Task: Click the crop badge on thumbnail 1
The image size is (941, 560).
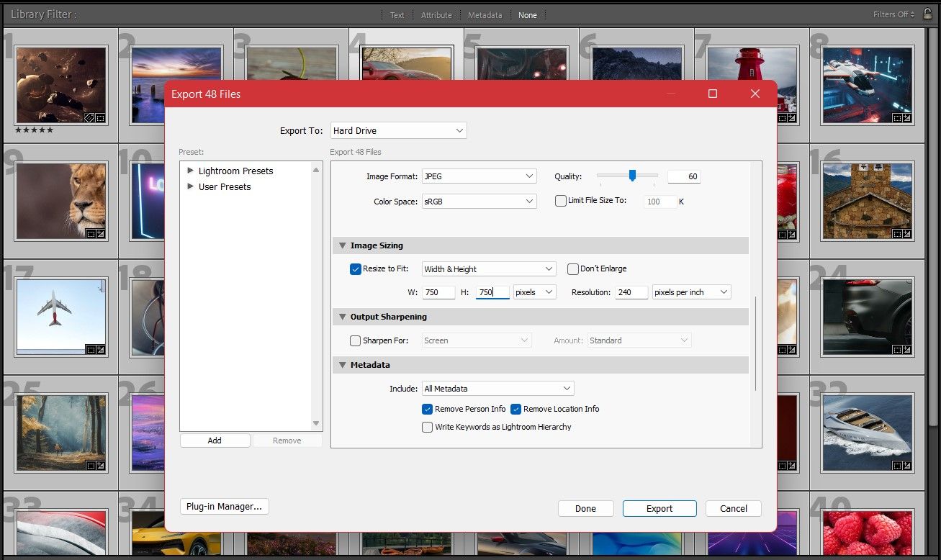Action: click(99, 117)
